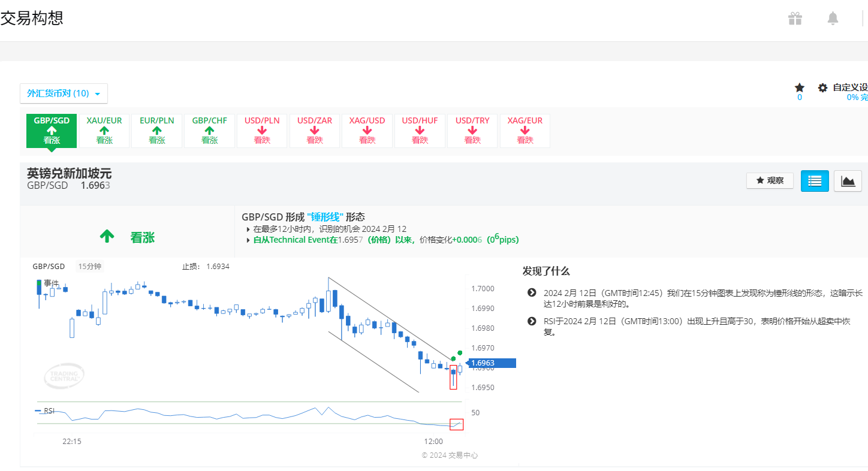The width and height of the screenshot is (868, 471).
Task: Select the EUR/PLN tab
Action: point(157,131)
